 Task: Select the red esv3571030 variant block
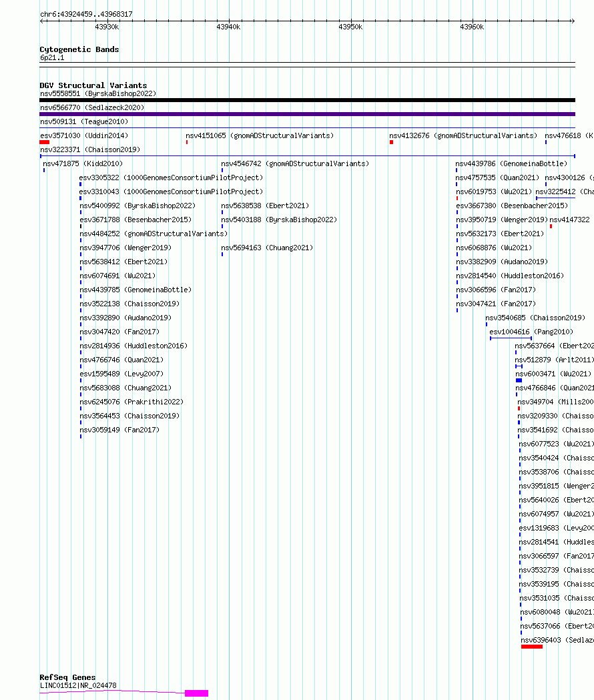pyautogui.click(x=45, y=142)
